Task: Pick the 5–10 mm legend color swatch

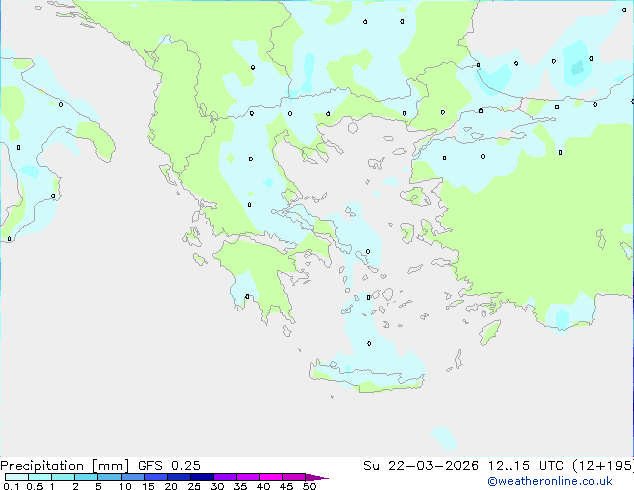Action: coord(109,477)
